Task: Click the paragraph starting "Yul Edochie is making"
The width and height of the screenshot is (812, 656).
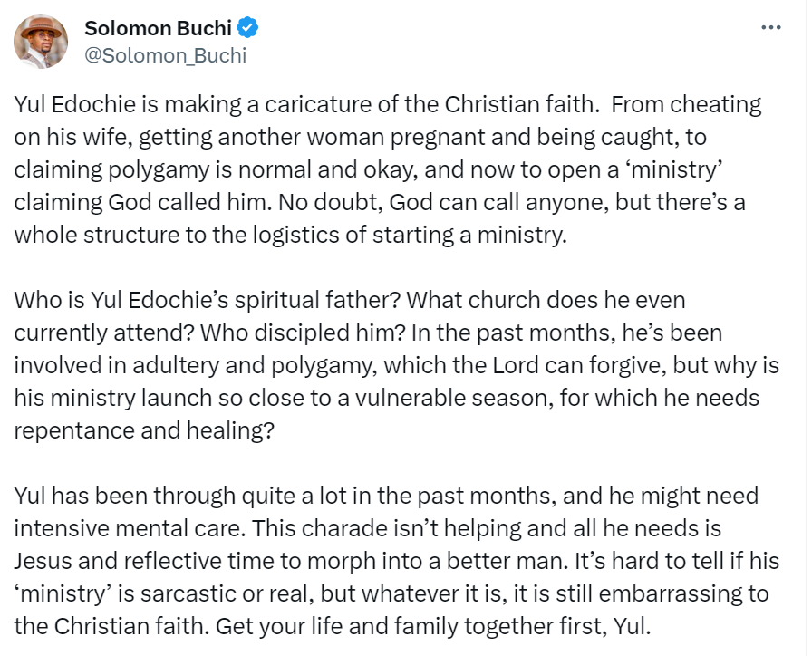Action: coord(381,169)
